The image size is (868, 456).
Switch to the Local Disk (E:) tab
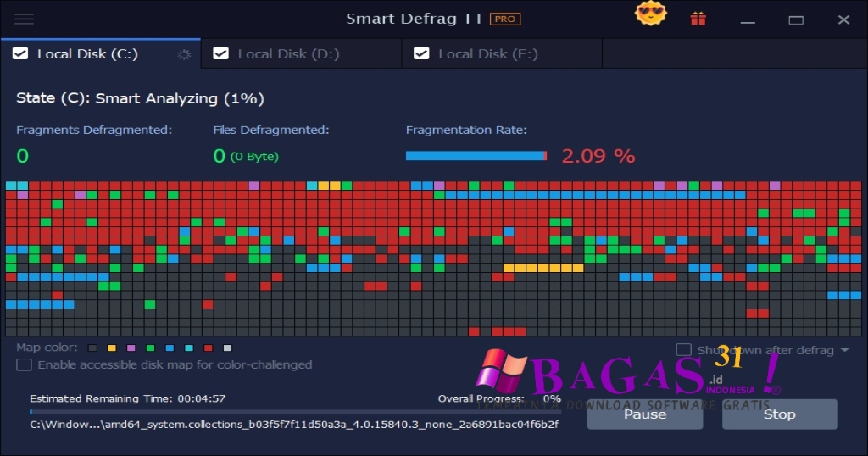coord(502,53)
